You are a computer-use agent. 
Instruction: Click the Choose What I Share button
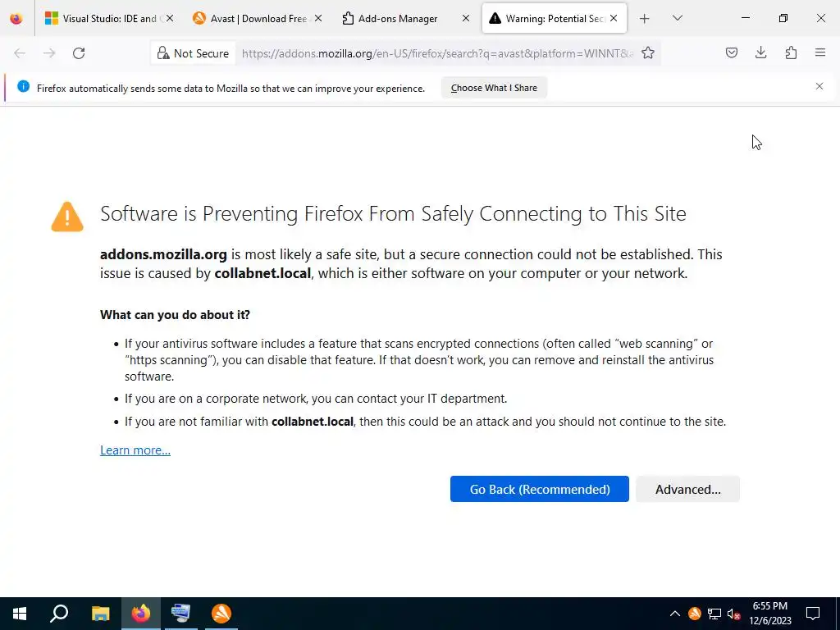pos(494,88)
